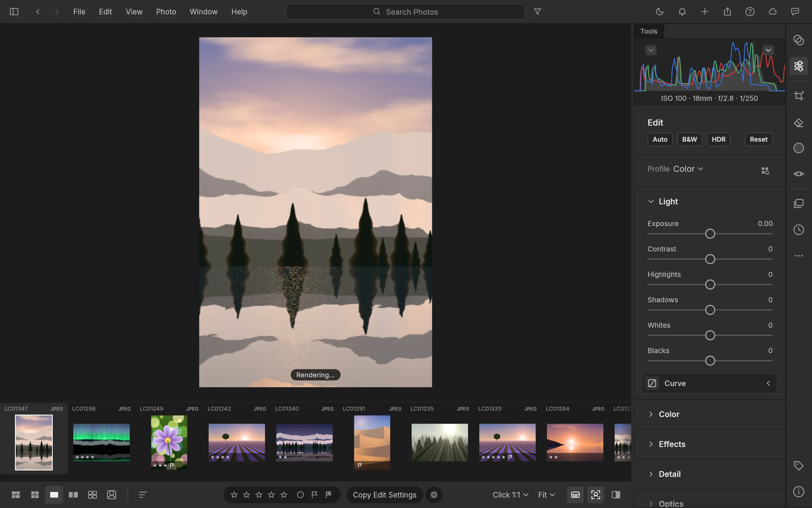The height and width of the screenshot is (508, 812).
Task: Select the LC01298 aurora thumbnail
Action: point(101,442)
